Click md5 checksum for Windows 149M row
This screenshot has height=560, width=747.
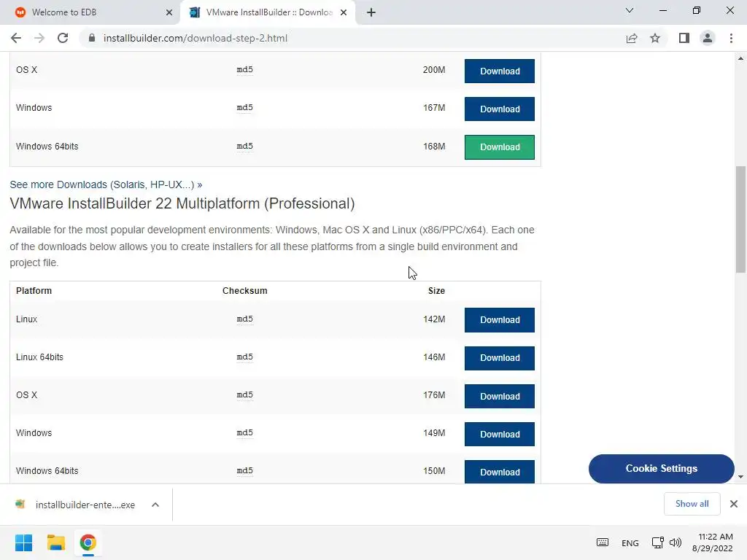245,433
